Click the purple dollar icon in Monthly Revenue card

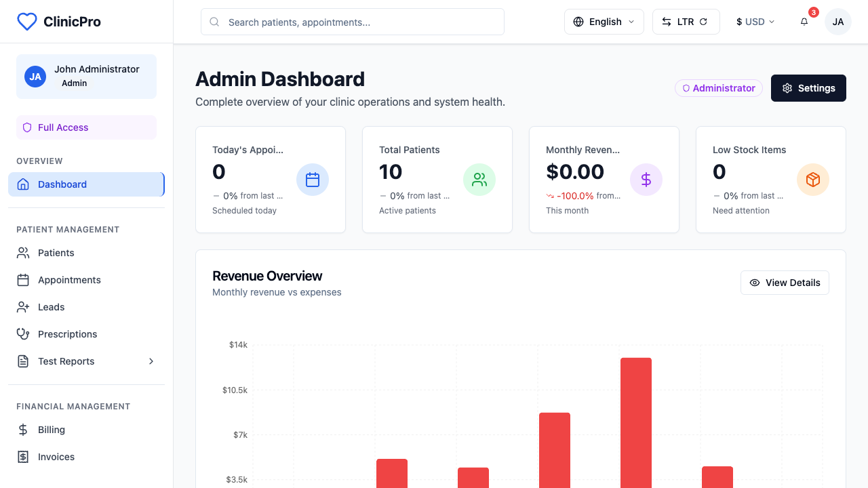646,180
